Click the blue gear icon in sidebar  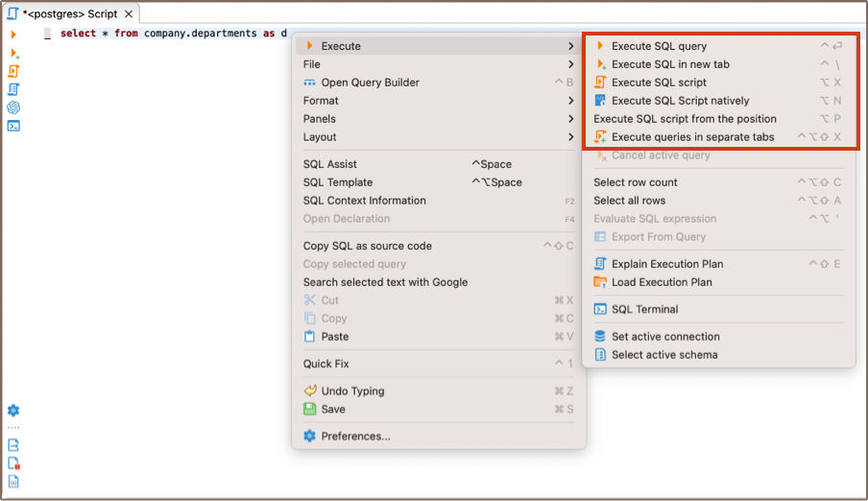click(x=13, y=411)
